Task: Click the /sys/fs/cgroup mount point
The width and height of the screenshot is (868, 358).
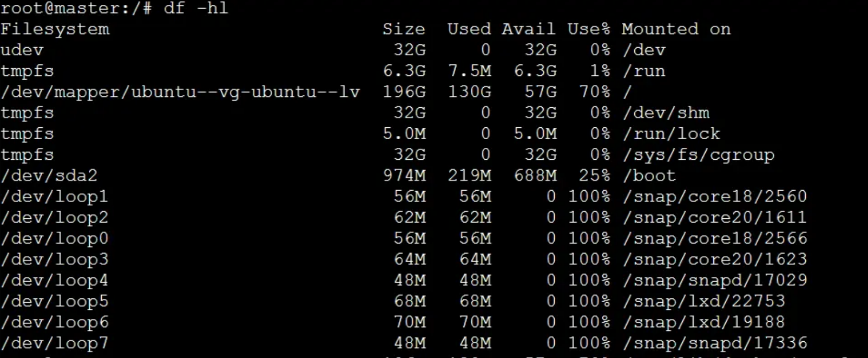Action: tap(699, 155)
